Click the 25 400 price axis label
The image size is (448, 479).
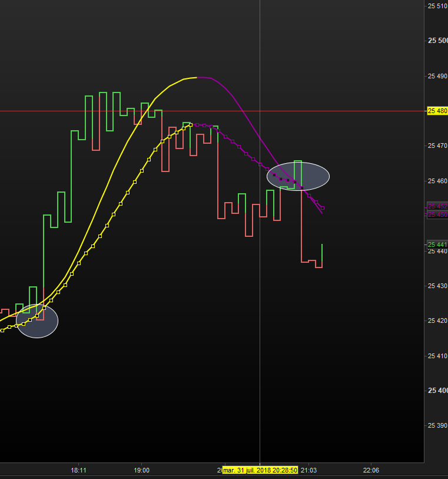[x=437, y=391]
